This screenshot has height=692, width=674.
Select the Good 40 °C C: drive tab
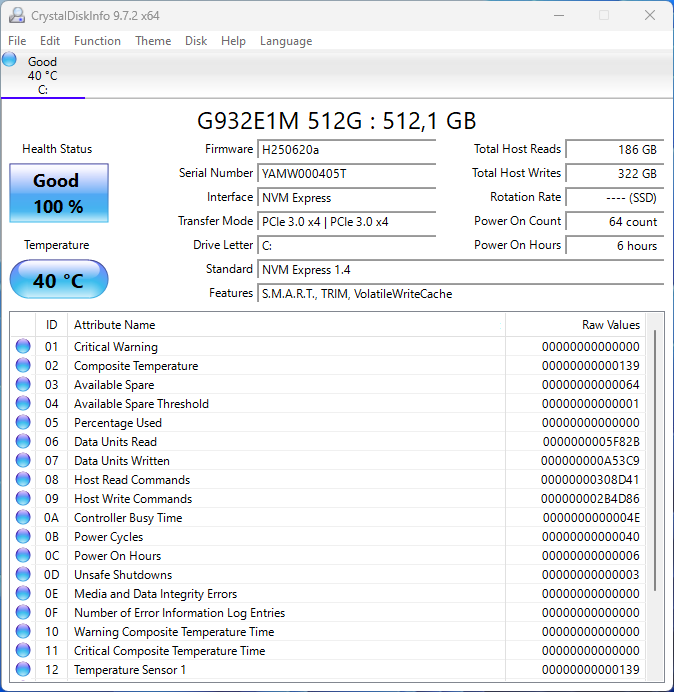click(x=43, y=76)
